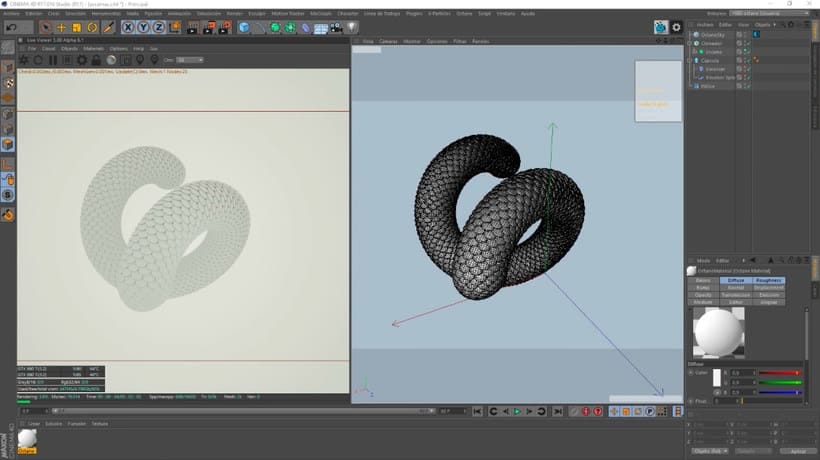Jump to the timeline's first frame
The height and width of the screenshot is (460, 820).
[x=478, y=411]
